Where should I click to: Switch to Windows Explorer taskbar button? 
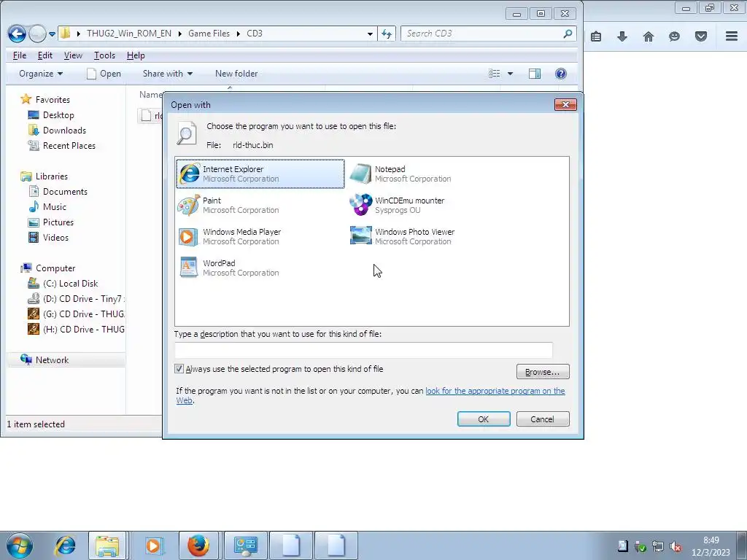[x=107, y=545]
